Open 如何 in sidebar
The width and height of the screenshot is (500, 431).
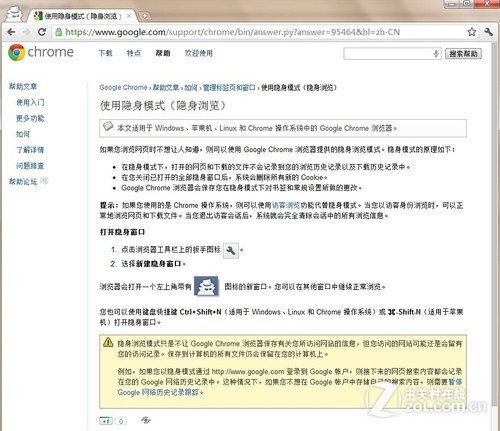[x=23, y=134]
